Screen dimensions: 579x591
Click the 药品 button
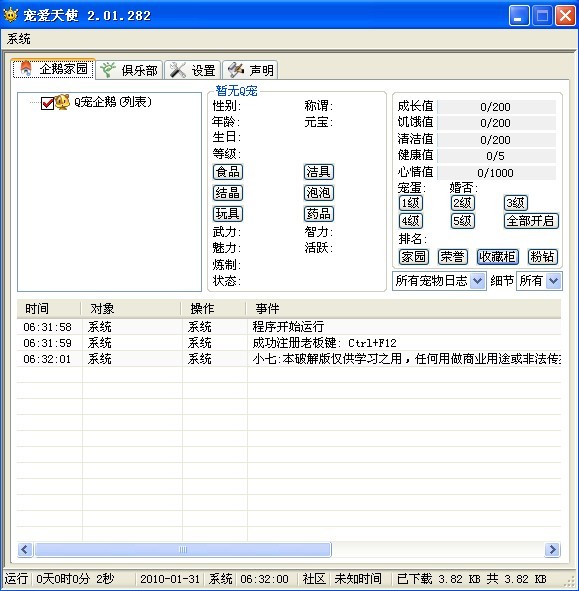point(319,214)
